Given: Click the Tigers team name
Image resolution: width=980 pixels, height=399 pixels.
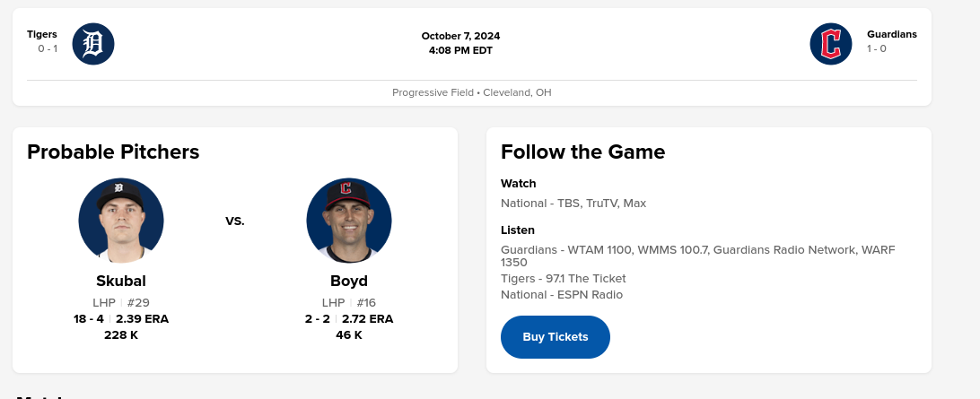Looking at the screenshot, I should [x=42, y=34].
